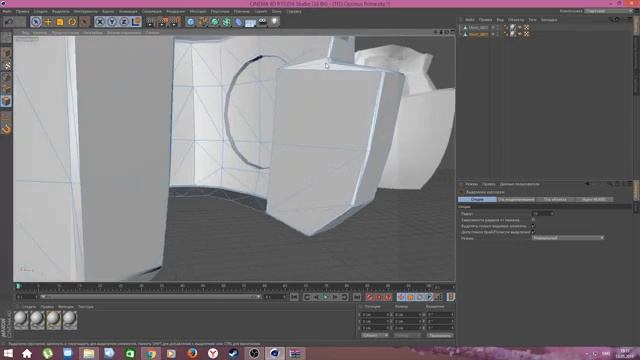Click the Record Active Objects button
The image size is (640, 360).
(x=369, y=297)
